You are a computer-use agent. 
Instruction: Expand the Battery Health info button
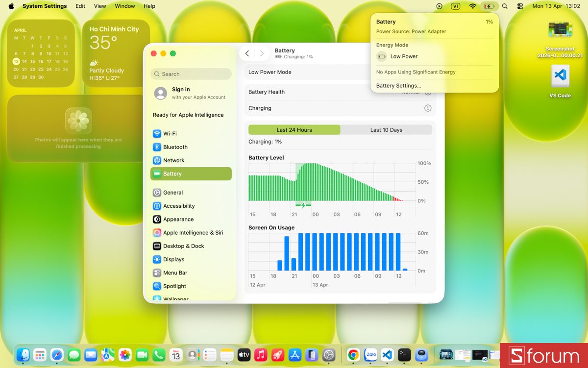pyautogui.click(x=427, y=92)
